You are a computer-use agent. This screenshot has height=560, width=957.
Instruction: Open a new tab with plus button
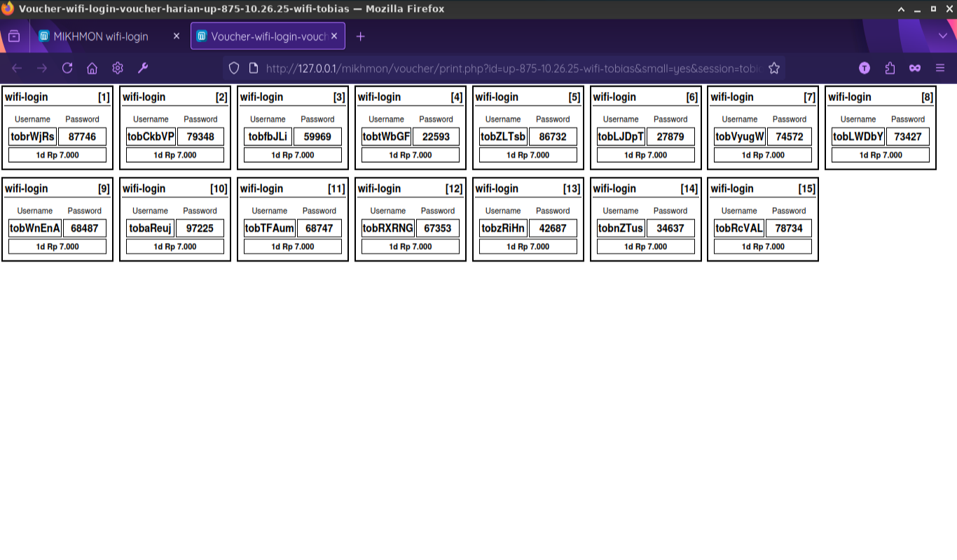point(361,36)
